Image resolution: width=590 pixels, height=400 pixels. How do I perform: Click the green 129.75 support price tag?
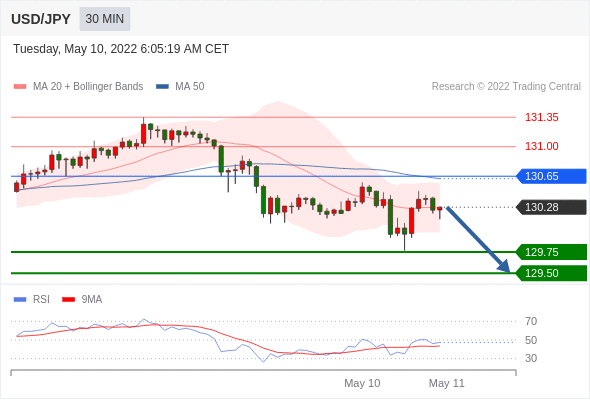click(551, 252)
